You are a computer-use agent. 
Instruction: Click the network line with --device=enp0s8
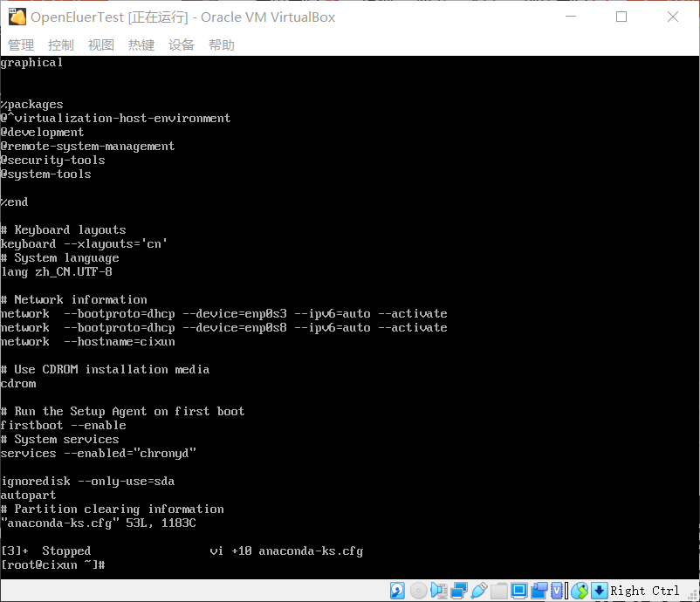[x=223, y=327]
